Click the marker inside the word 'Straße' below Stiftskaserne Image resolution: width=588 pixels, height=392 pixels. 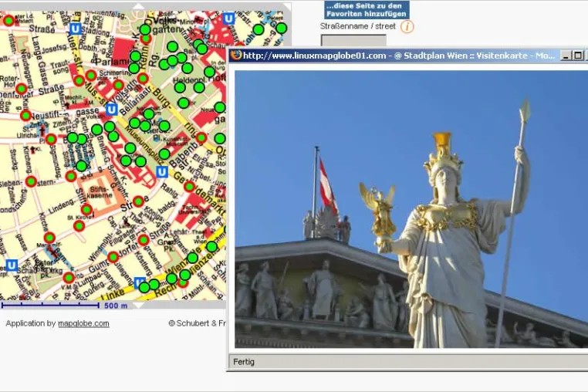(138, 201)
